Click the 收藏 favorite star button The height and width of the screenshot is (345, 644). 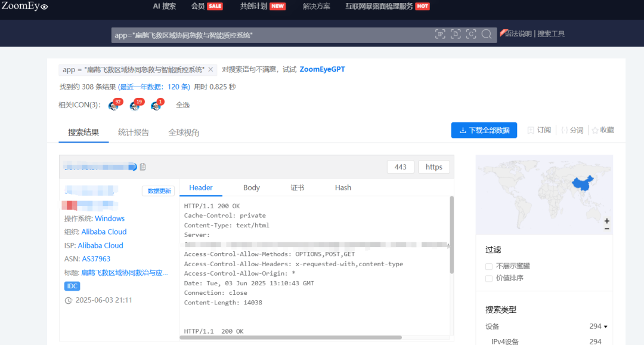tap(603, 130)
